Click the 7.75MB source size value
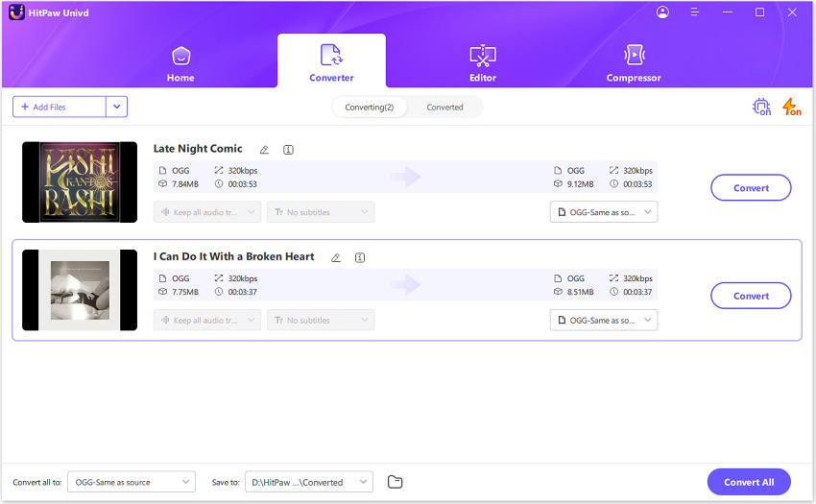This screenshot has width=816, height=504. pos(185,292)
